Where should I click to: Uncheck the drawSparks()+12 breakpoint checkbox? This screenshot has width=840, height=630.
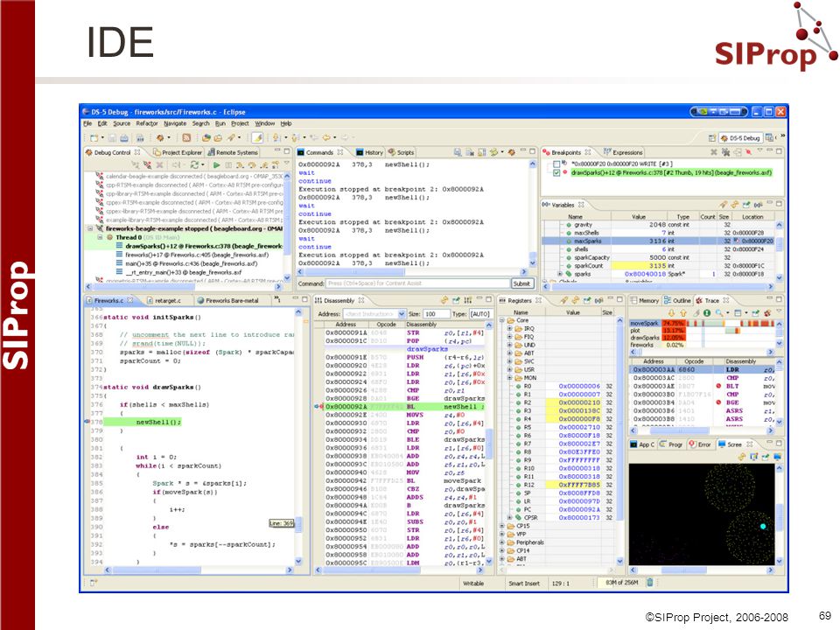click(556, 172)
